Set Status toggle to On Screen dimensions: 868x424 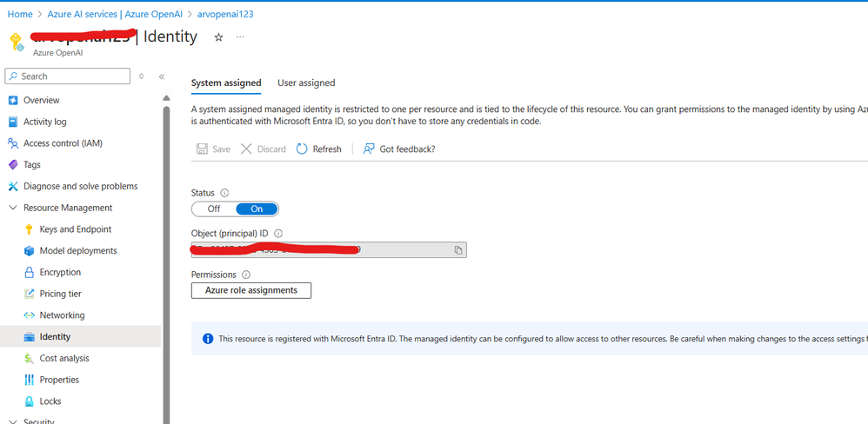point(257,209)
